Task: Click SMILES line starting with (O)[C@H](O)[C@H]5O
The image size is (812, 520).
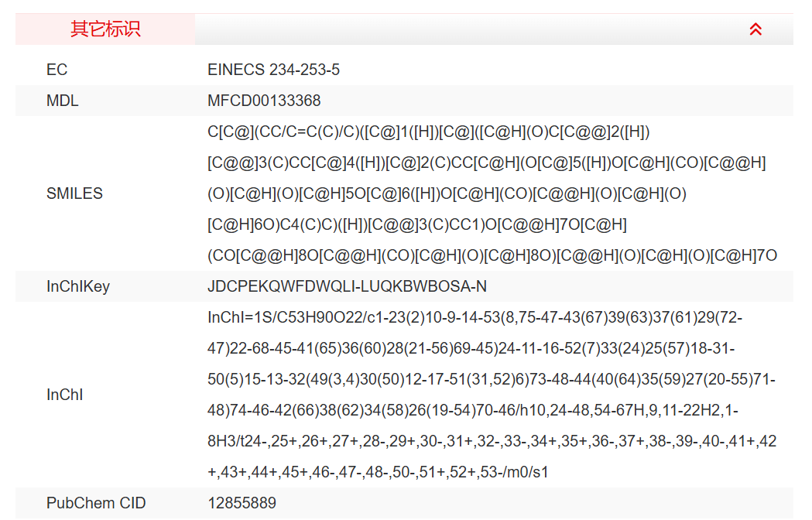Action: [x=447, y=193]
